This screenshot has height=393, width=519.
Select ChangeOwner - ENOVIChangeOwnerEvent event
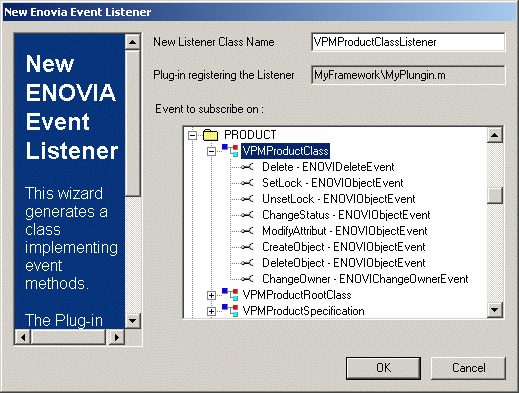(x=365, y=279)
